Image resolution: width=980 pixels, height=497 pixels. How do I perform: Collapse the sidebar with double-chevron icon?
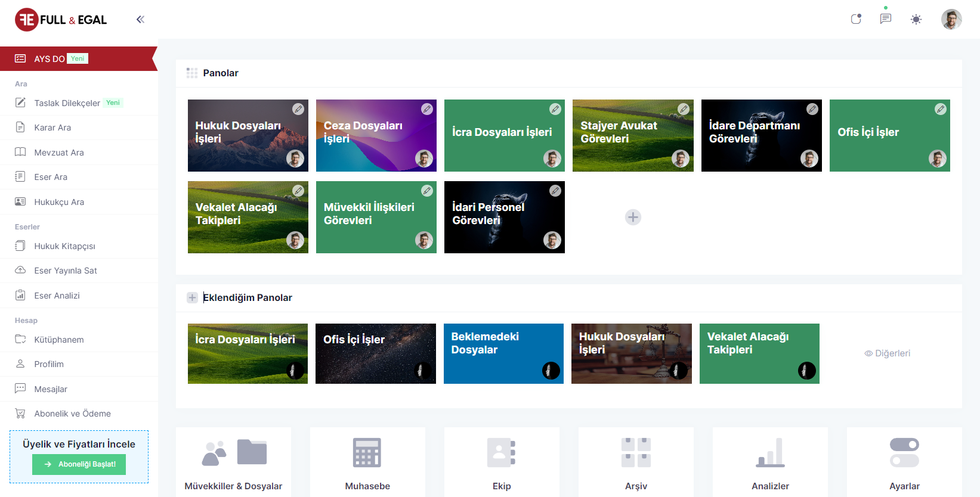(140, 20)
